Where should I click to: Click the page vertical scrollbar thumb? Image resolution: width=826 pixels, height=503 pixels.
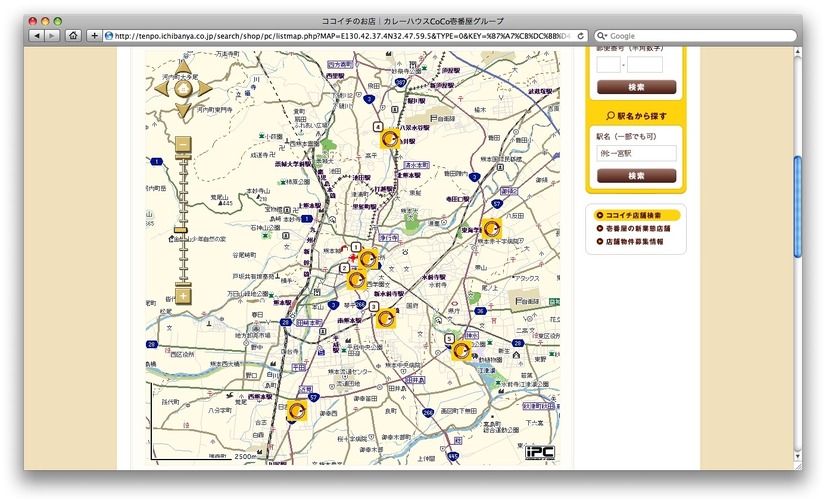coord(798,206)
